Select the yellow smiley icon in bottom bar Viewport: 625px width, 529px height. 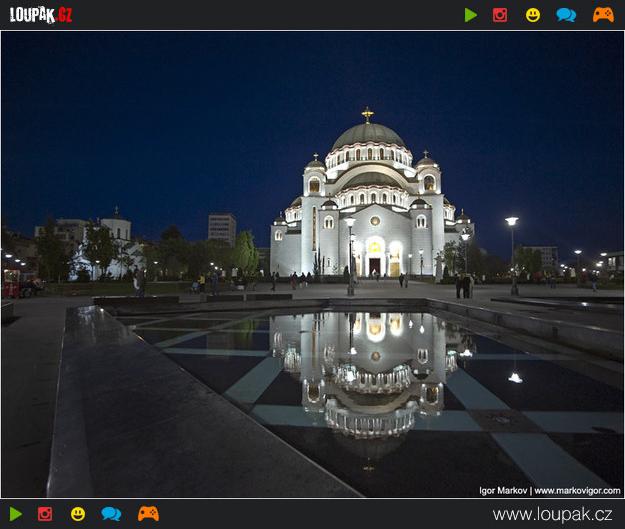[x=78, y=514]
